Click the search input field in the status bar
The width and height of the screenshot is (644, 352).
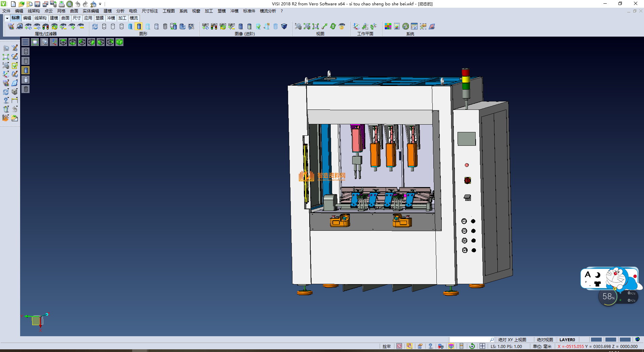click(469, 340)
